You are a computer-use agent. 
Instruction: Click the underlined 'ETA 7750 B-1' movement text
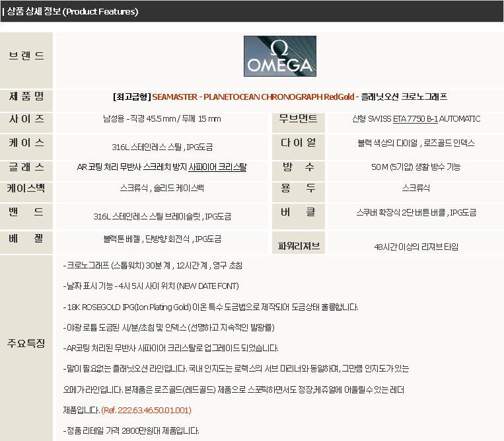tap(415, 119)
